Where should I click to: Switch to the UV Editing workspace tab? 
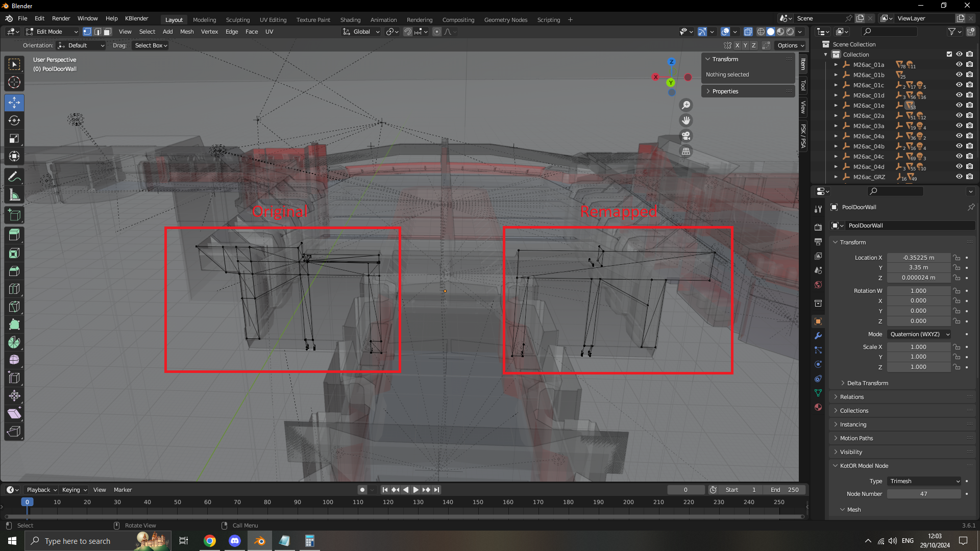[273, 20]
